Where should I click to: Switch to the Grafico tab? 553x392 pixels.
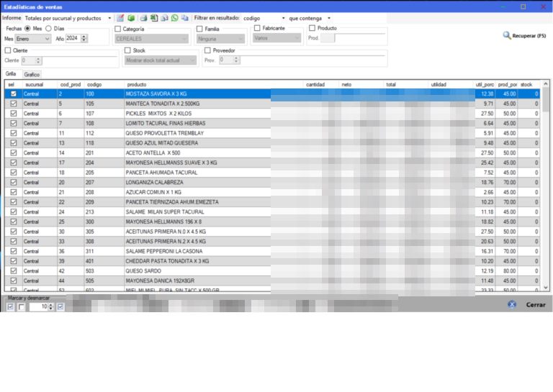[x=32, y=74]
